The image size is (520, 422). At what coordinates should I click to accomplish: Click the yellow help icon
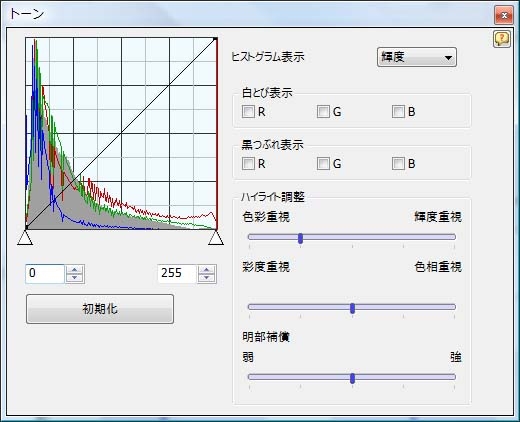coord(502,39)
